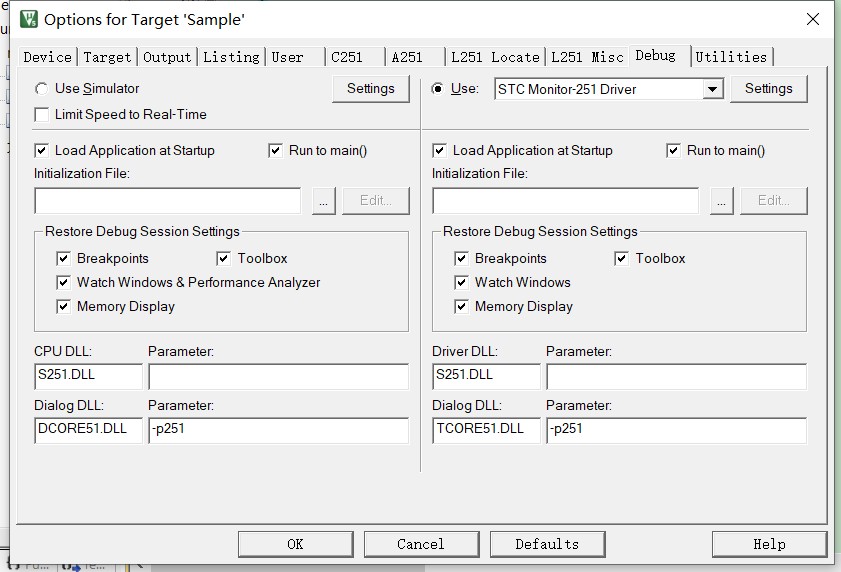Click TCORE51.DLL Dialog DLL field
The height and width of the screenshot is (572, 841).
pyautogui.click(x=486, y=430)
